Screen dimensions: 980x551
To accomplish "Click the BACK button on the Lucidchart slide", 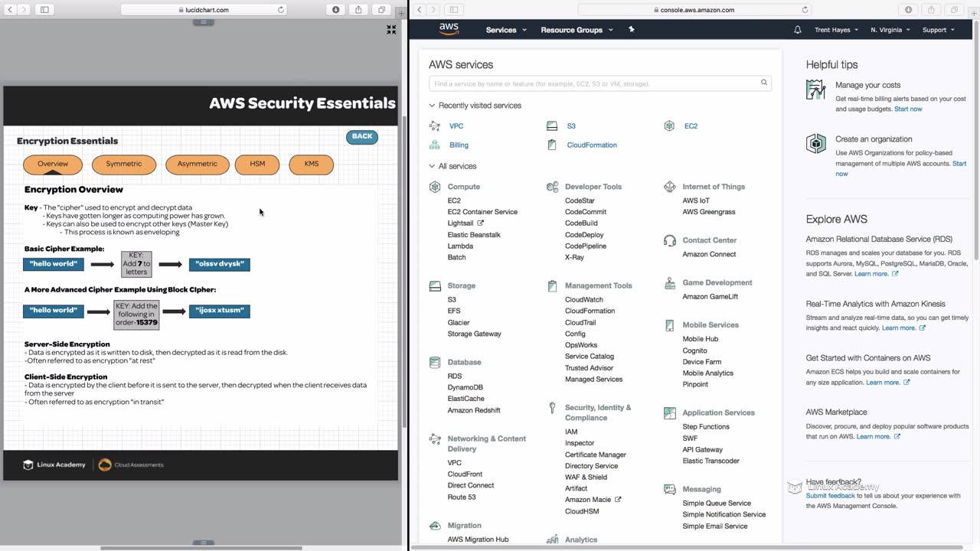I will 362,137.
